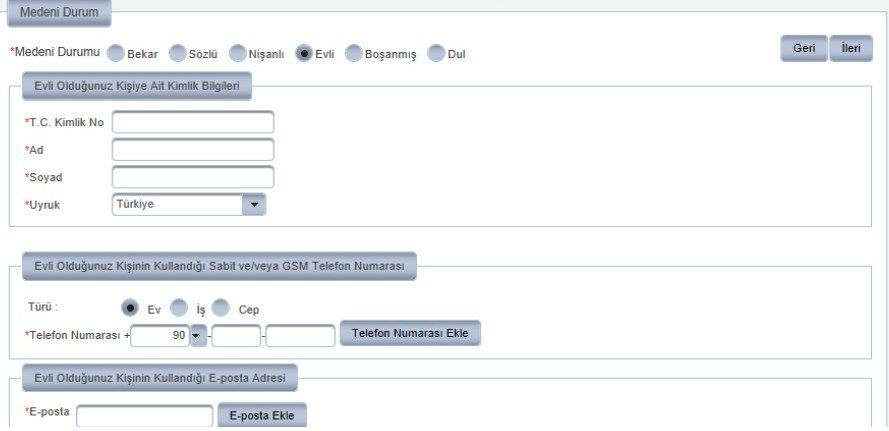Expand the phone country code dropdown arrow
Screen dimensions: 889x431
(x=198, y=335)
